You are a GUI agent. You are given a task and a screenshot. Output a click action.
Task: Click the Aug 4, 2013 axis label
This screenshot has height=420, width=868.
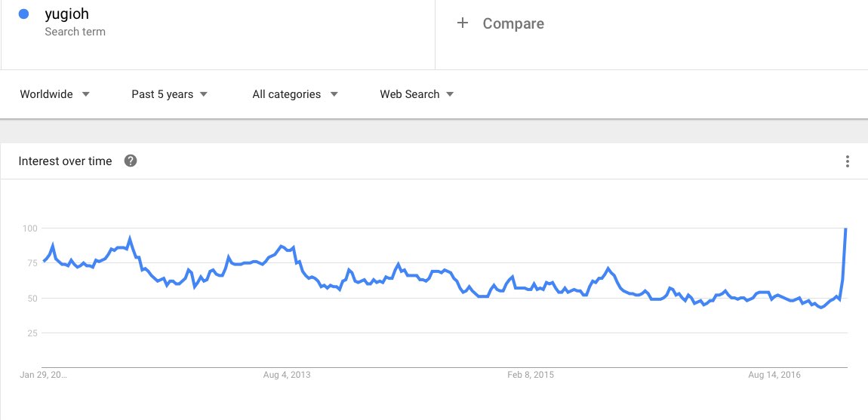pyautogui.click(x=288, y=375)
